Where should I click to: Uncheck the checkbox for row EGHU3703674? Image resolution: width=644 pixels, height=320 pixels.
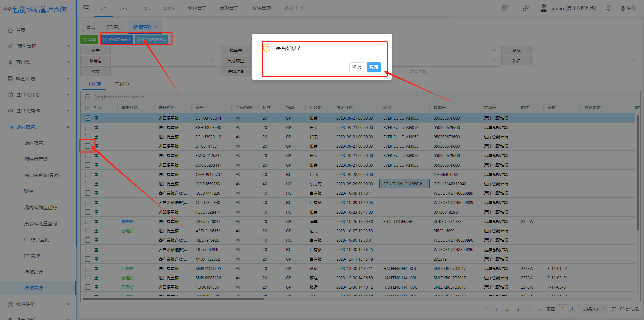[x=88, y=118]
